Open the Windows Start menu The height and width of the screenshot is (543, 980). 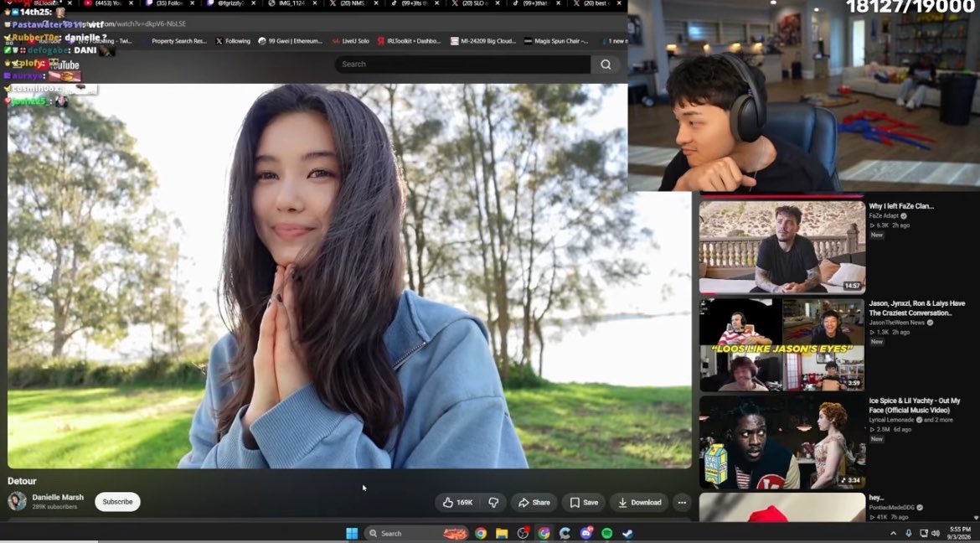352,534
